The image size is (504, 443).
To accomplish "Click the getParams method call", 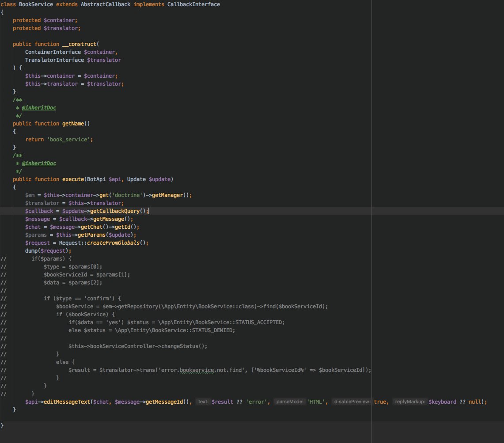I will (x=91, y=235).
